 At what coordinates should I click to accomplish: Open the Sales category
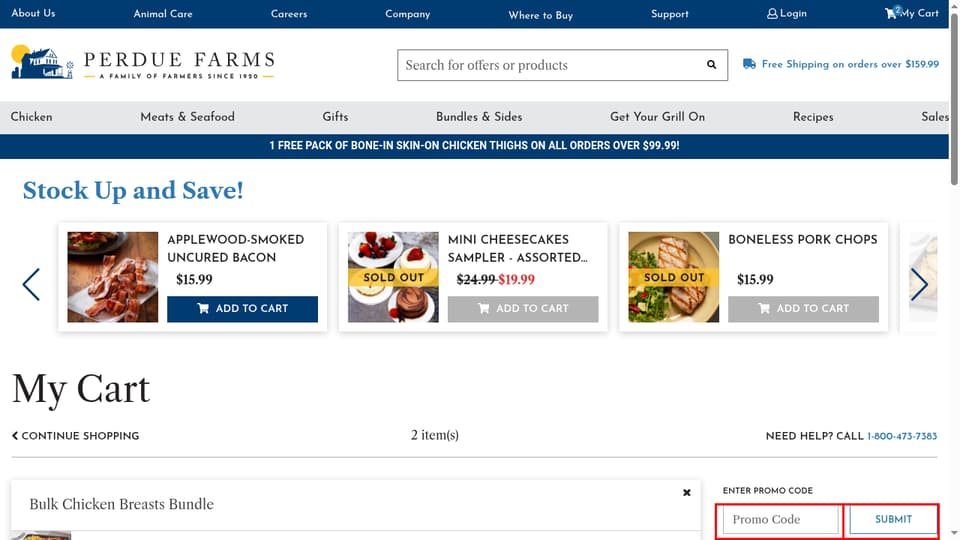(x=935, y=117)
